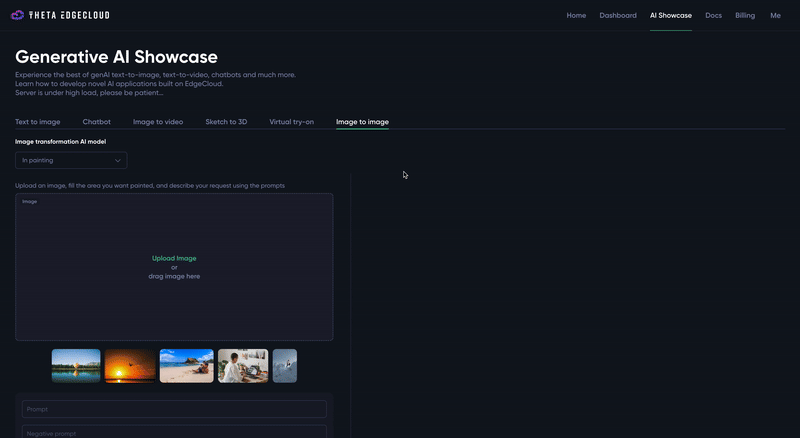The width and height of the screenshot is (800, 438).
Task: Open the Image to video tab
Action: click(x=158, y=121)
